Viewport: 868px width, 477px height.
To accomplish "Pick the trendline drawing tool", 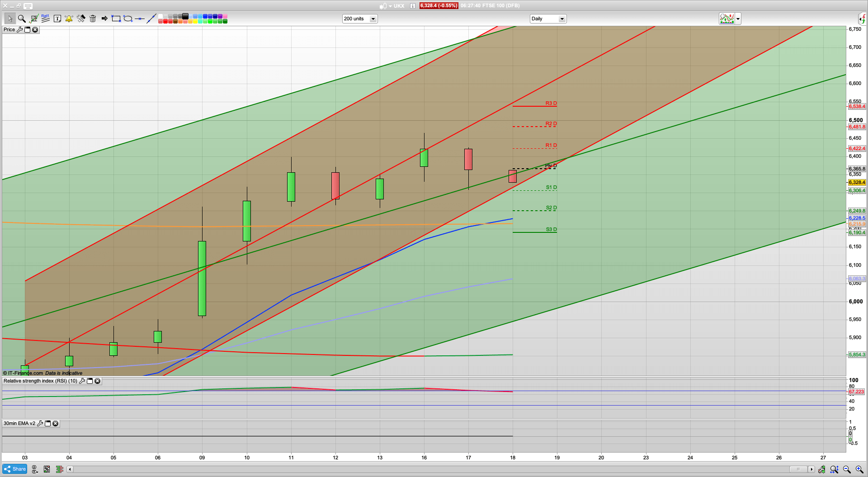I will [x=152, y=19].
